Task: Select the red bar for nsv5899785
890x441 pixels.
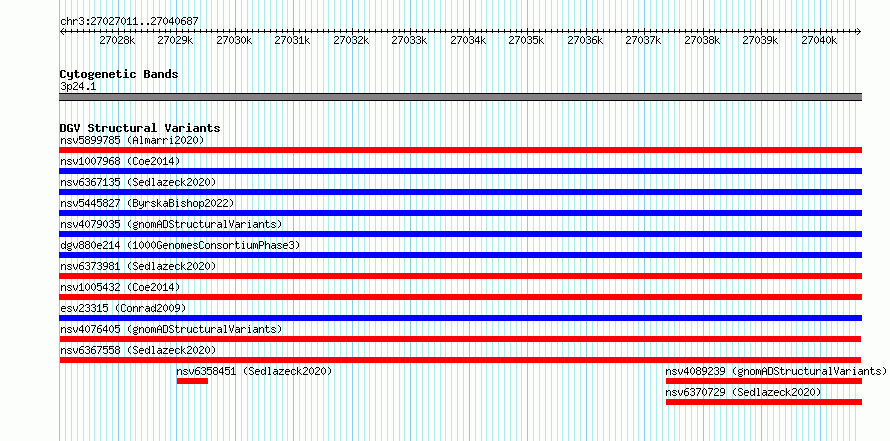Action: (x=460, y=150)
